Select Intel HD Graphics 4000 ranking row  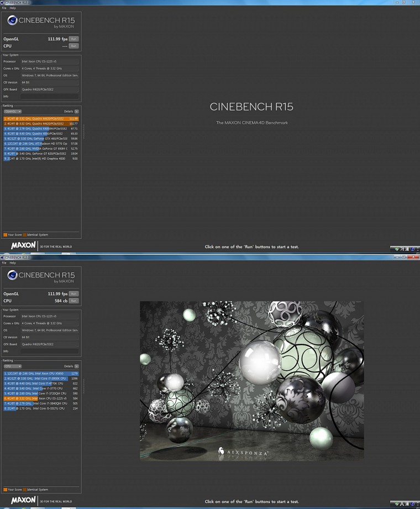point(41,159)
